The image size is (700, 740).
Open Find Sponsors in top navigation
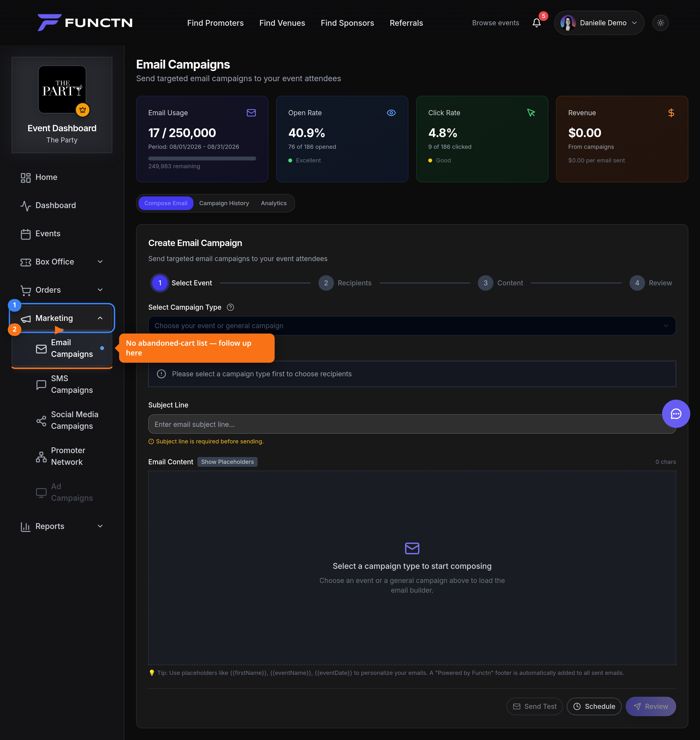[347, 23]
